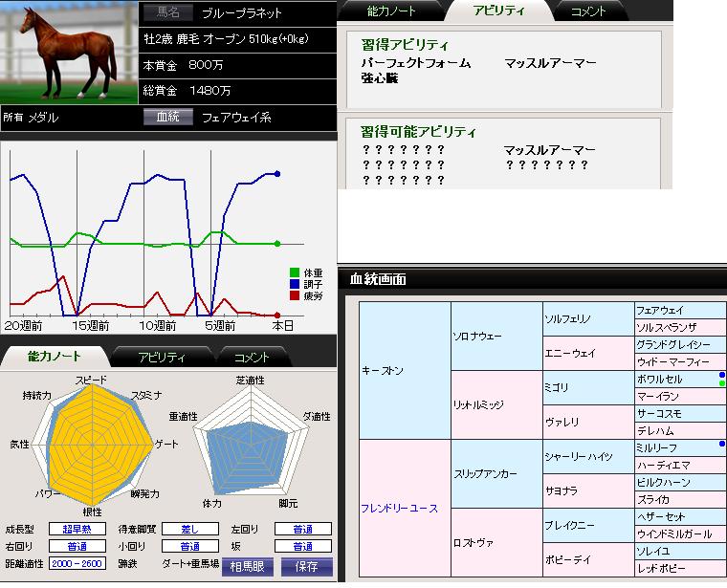Click the 小回り field showing 普通
Image resolution: width=727 pixels, height=588 pixels.
190,546
